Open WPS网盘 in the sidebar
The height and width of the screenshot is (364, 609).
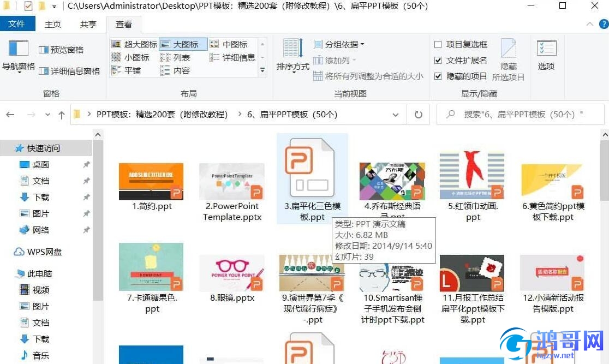point(38,252)
